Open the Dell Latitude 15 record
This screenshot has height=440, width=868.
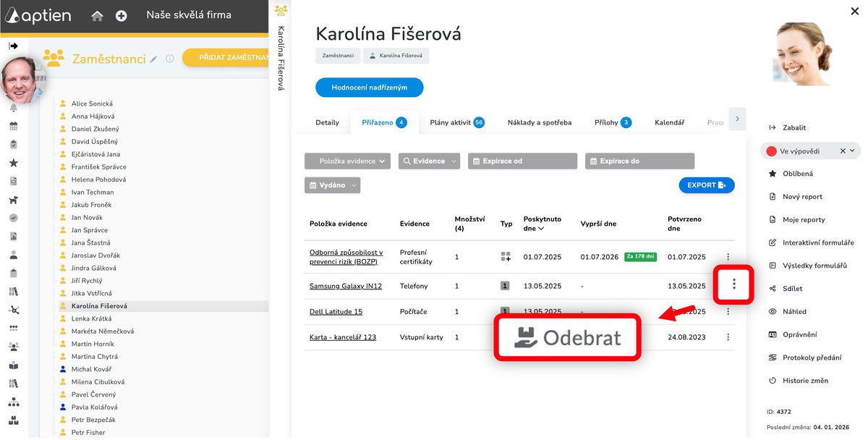336,311
